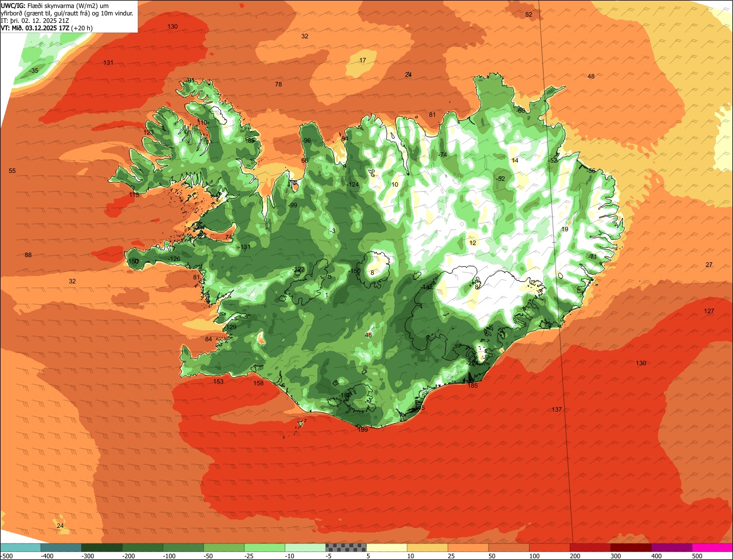
Task: Click the land value '-124' in north Iceland
Action: pos(353,184)
